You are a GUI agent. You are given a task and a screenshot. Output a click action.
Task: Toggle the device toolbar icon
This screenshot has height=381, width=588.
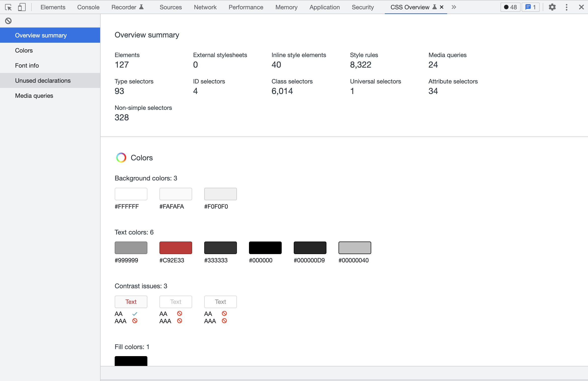tap(22, 7)
